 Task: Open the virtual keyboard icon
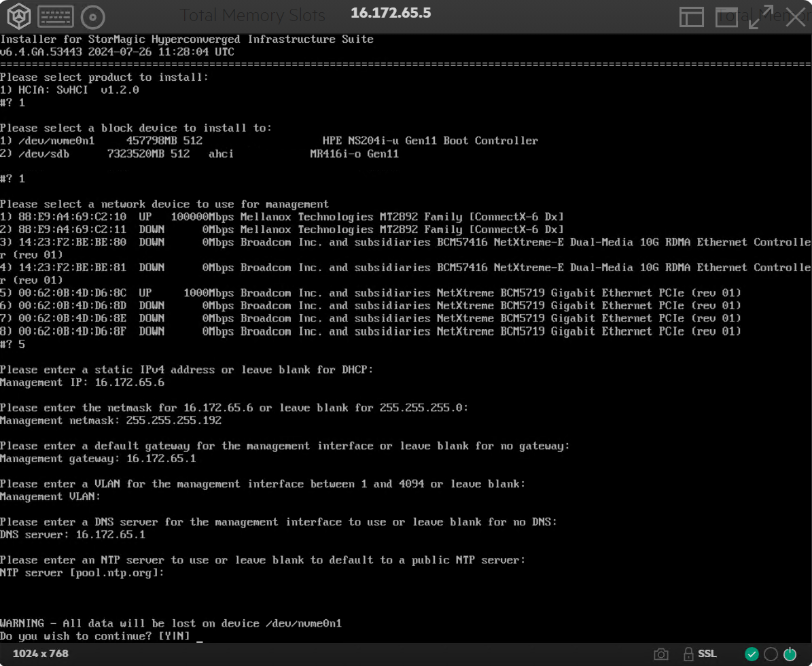pyautogui.click(x=56, y=16)
